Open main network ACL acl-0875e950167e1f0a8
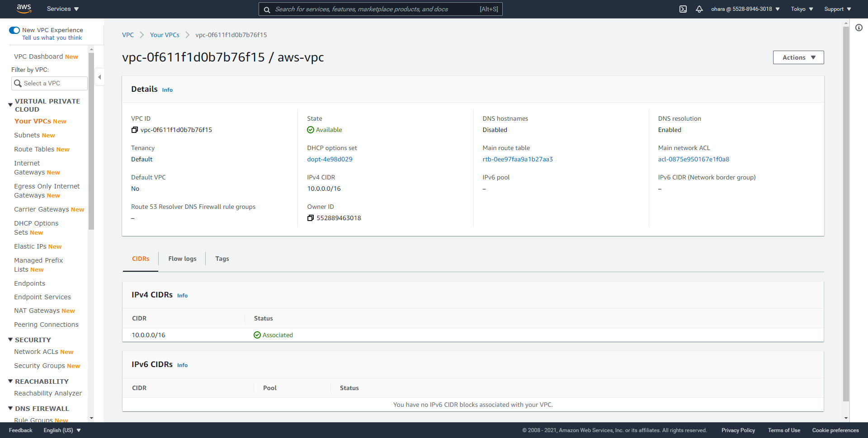 (693, 159)
